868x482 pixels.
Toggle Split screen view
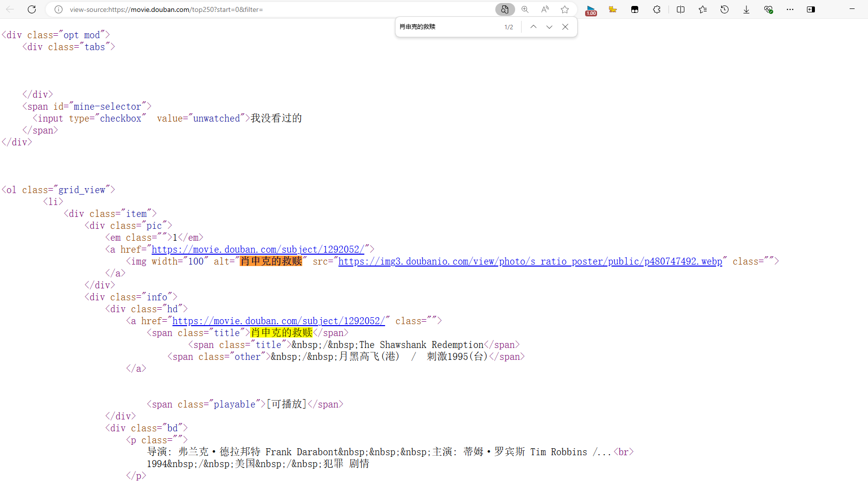coord(680,9)
